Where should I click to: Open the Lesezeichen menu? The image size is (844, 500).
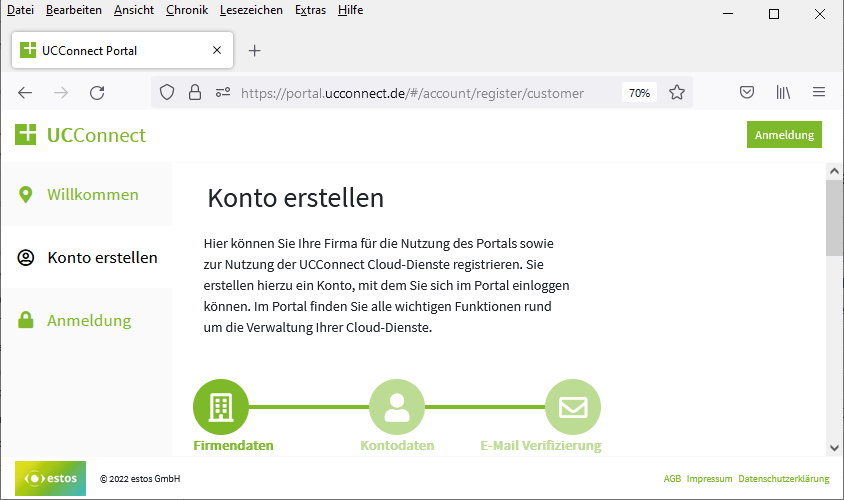pos(252,10)
